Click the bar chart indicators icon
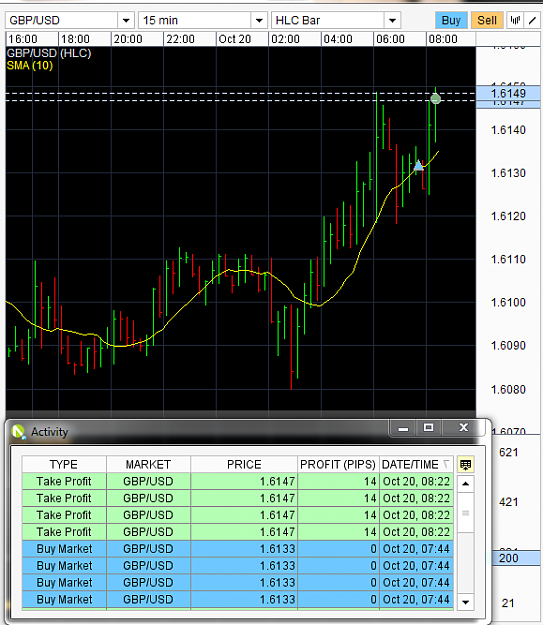 tap(515, 20)
